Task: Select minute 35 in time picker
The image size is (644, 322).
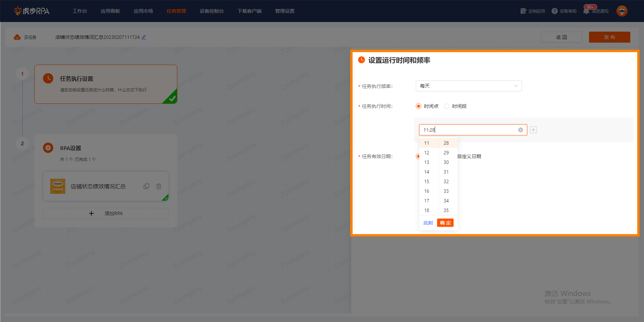Action: click(448, 210)
